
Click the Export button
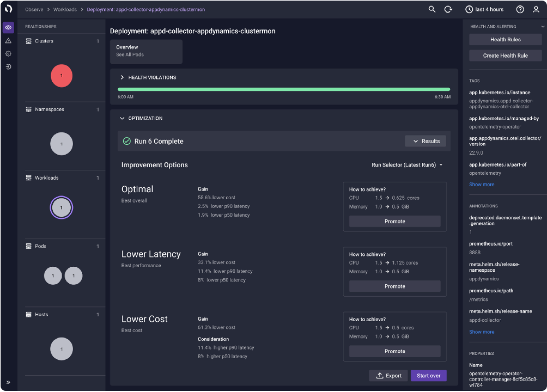click(x=389, y=375)
